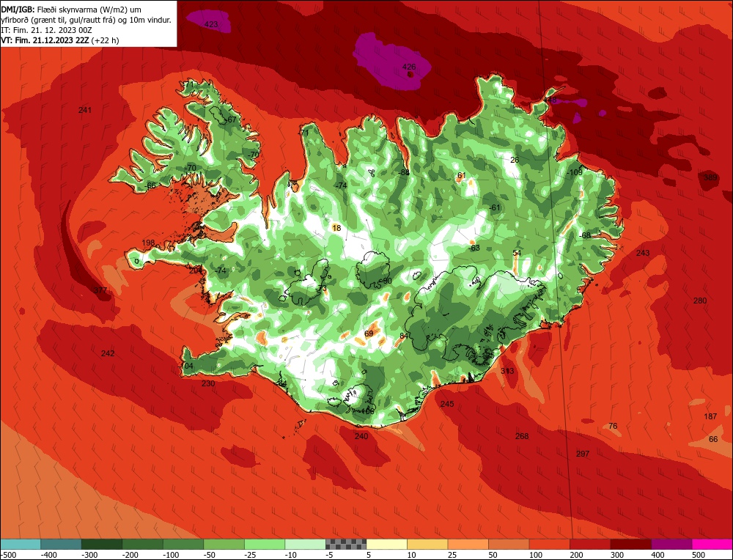Click the header line 'DMI/IGB: Flæði skynvarma (W/m2) um'
Image resolution: width=733 pixels, height=560 pixels.
(x=71, y=10)
